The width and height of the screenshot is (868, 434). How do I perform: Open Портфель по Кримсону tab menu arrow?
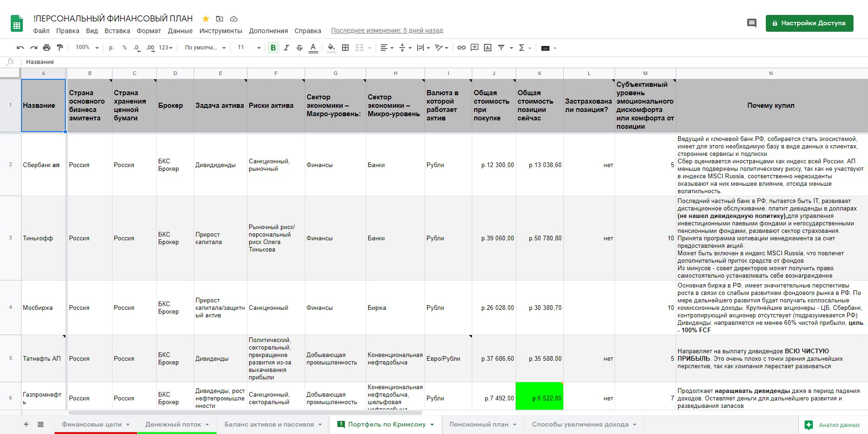432,425
